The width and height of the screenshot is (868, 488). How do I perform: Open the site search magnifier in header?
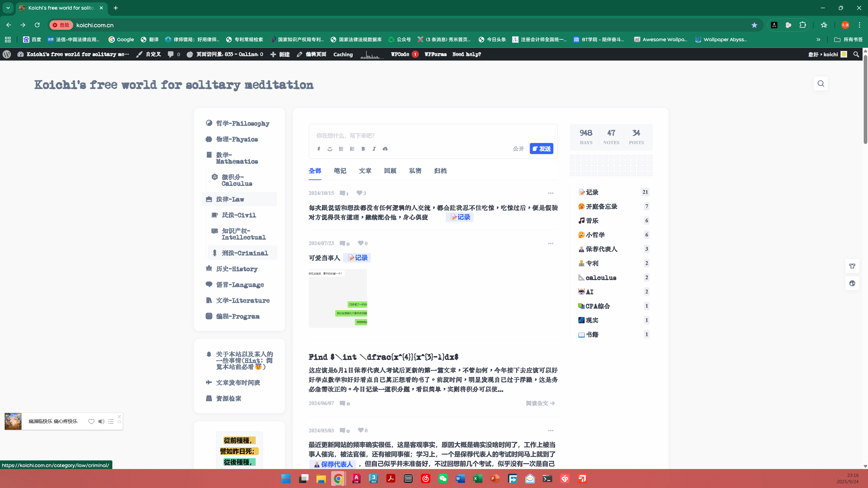pos(821,84)
